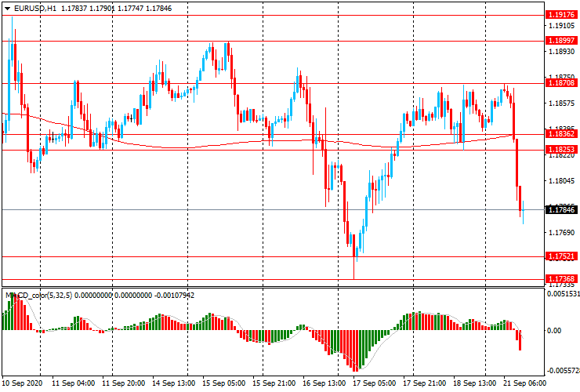Select the 17 Sep 05:00 time label
The image size is (580, 392).
tap(375, 383)
